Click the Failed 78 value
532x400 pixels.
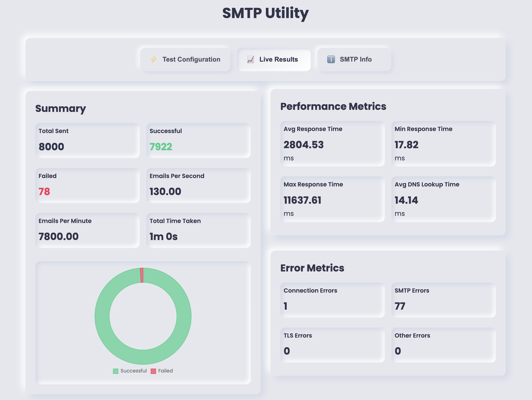point(44,192)
